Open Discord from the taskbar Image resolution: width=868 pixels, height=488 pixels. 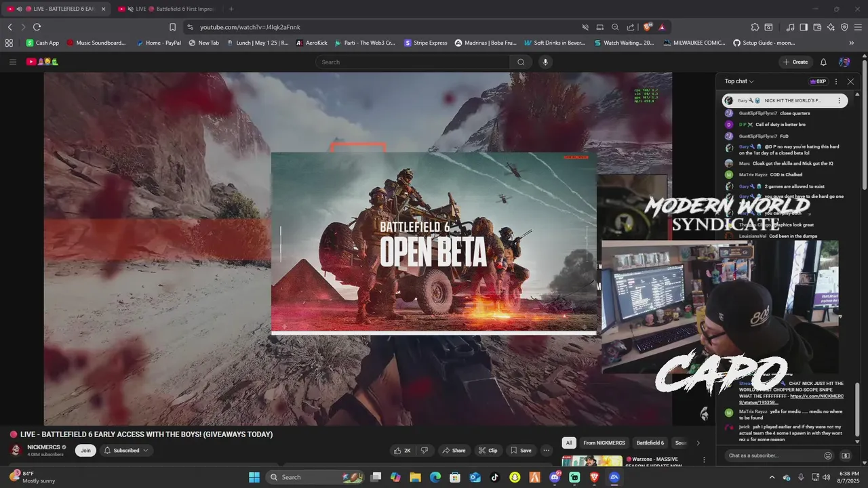pyautogui.click(x=555, y=477)
